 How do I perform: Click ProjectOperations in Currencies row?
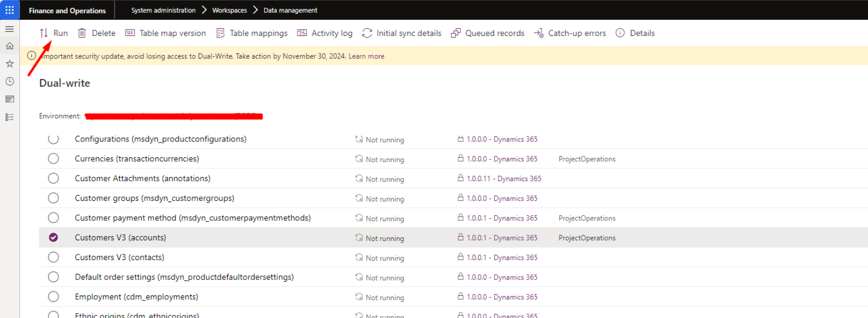coord(587,159)
